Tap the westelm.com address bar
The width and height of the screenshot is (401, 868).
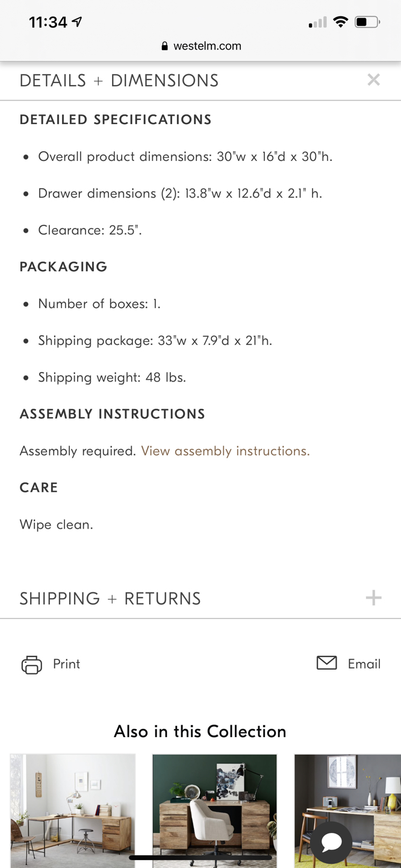tap(200, 46)
